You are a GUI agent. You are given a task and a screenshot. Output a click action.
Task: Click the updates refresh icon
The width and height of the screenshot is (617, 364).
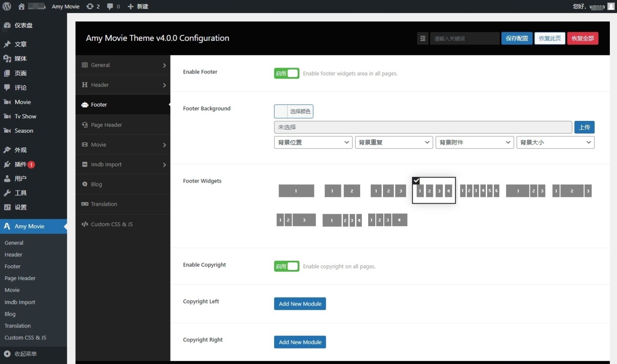coord(90,6)
